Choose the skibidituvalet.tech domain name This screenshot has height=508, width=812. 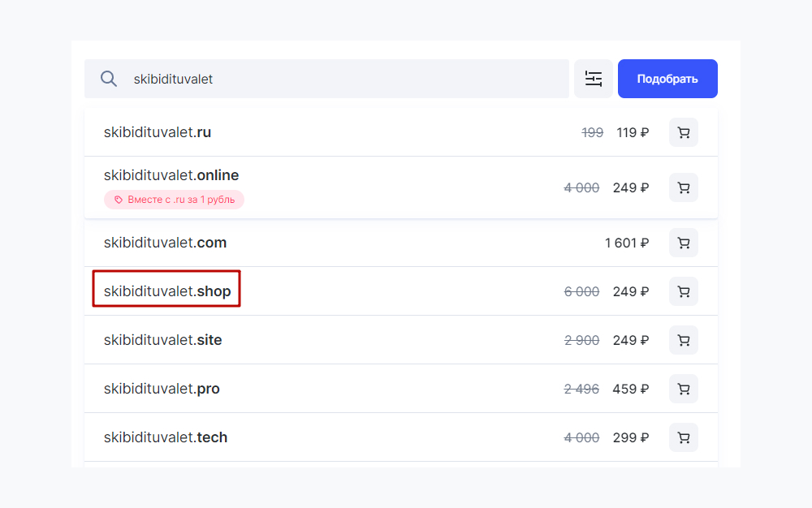[166, 437]
